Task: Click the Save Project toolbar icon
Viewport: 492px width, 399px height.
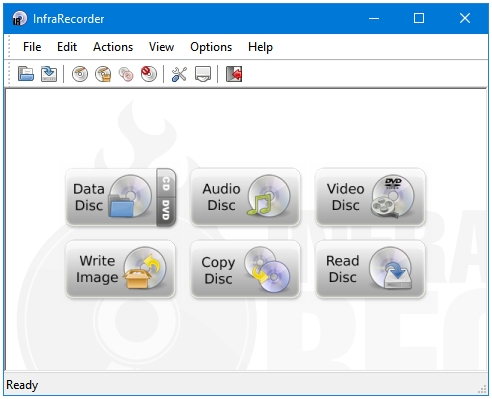Action: tap(49, 74)
